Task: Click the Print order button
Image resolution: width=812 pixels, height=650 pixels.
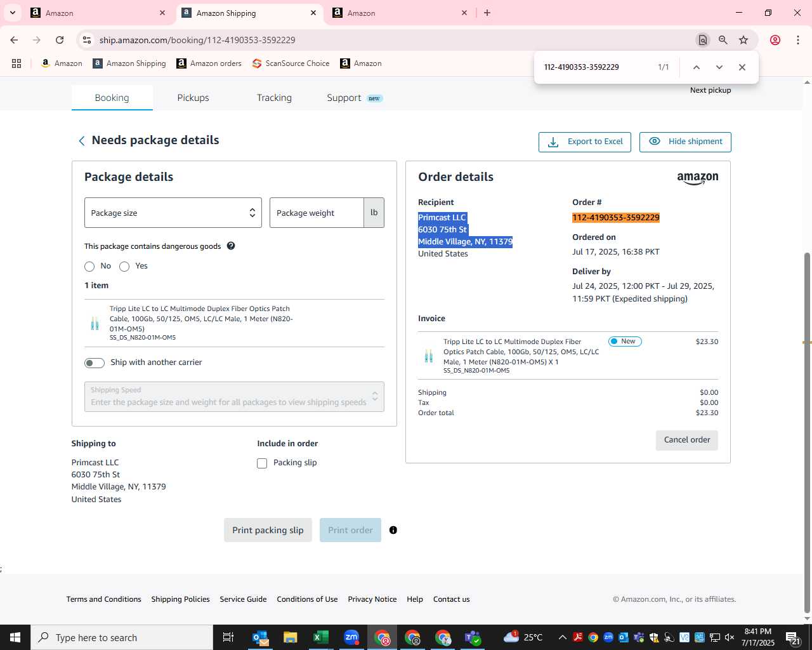Action: (350, 530)
